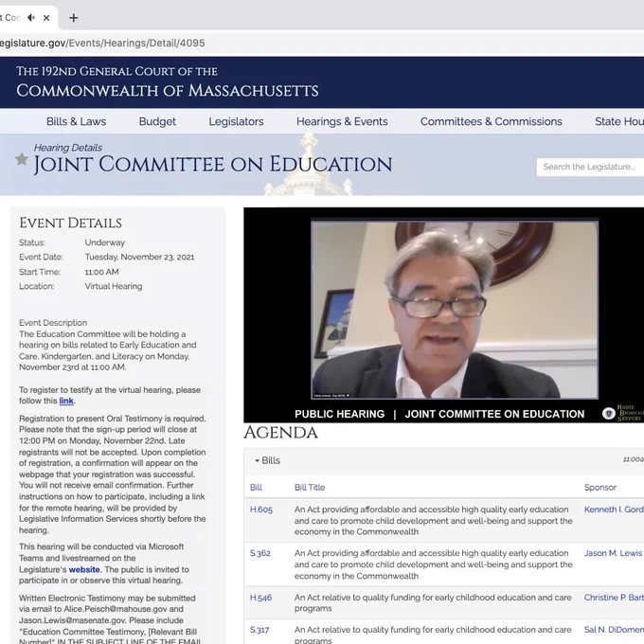Select the Virtual Hearing location text

(114, 286)
